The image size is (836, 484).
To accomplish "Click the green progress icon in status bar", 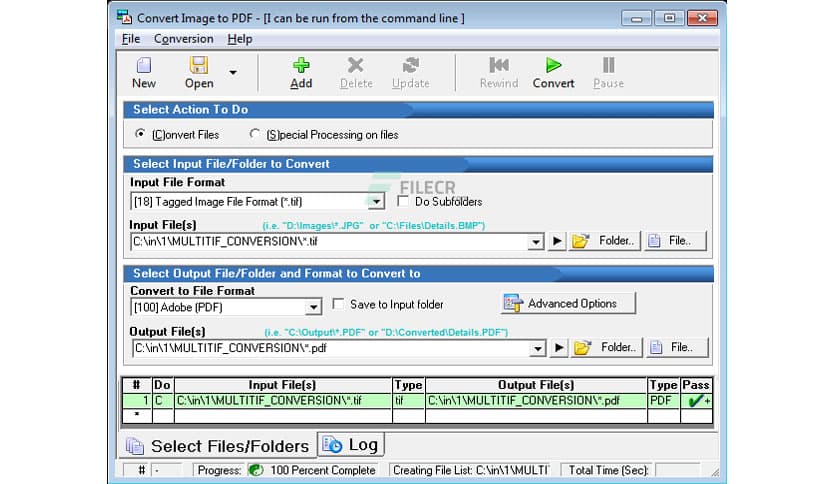I will click(256, 470).
